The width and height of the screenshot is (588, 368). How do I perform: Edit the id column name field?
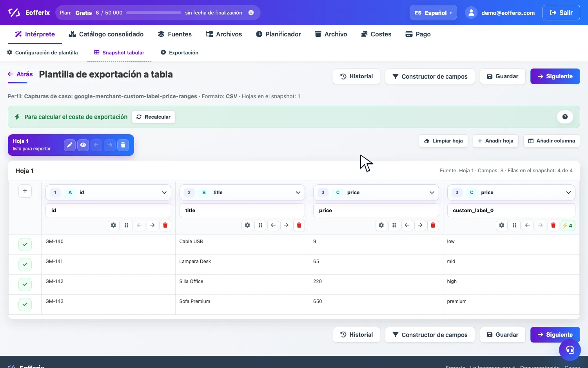click(x=108, y=210)
